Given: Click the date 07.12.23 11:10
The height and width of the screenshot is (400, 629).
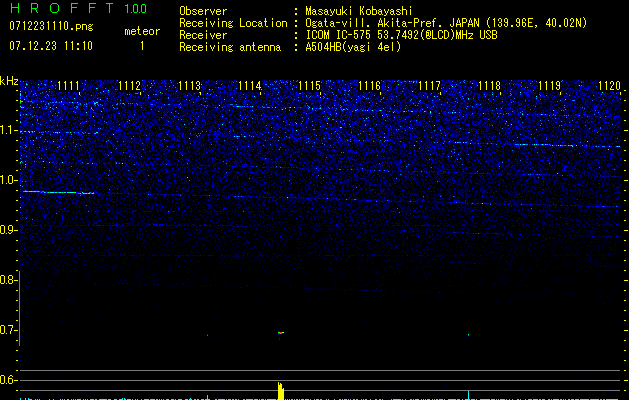Looking at the screenshot, I should click(x=51, y=46).
